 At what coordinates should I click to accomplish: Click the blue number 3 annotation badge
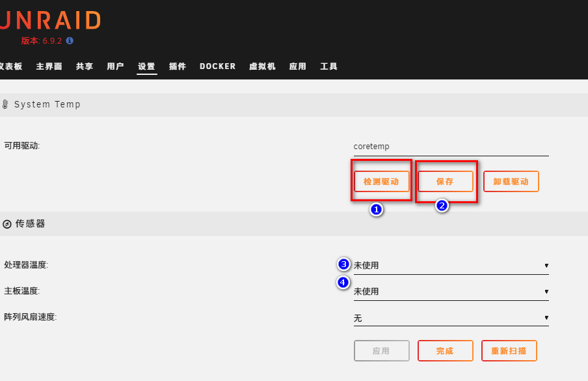pos(343,264)
